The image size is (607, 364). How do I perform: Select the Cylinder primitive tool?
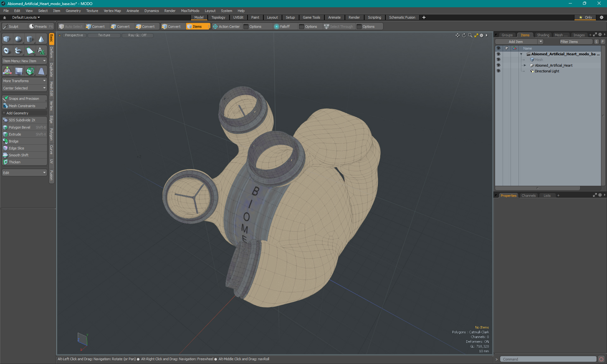pos(30,39)
